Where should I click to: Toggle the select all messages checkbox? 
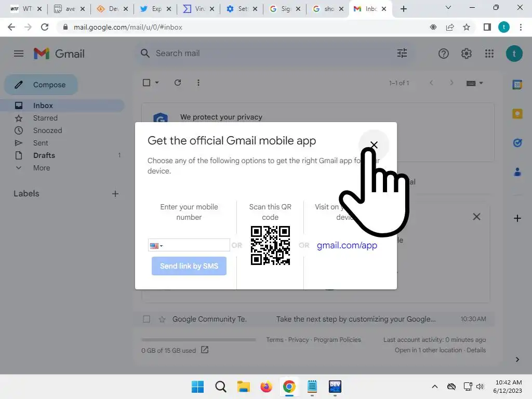tap(147, 83)
